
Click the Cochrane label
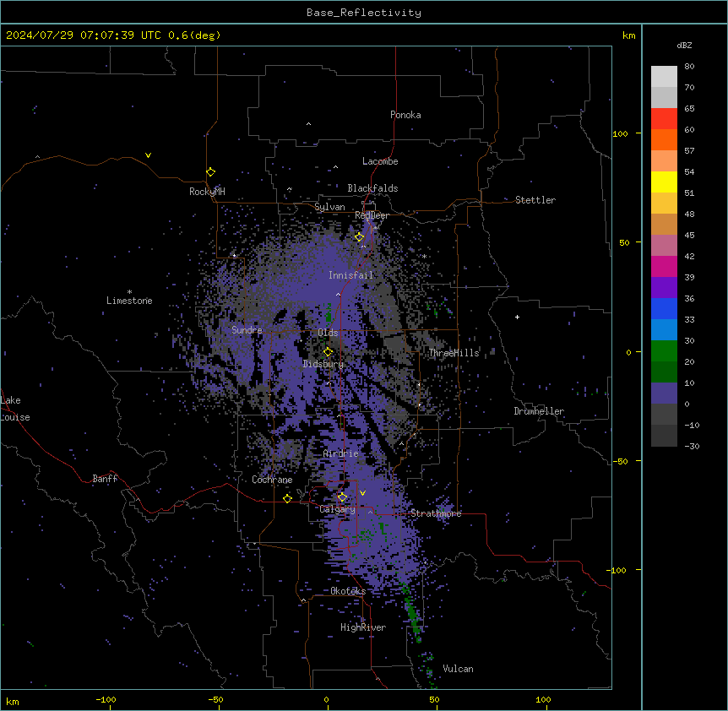pyautogui.click(x=272, y=480)
